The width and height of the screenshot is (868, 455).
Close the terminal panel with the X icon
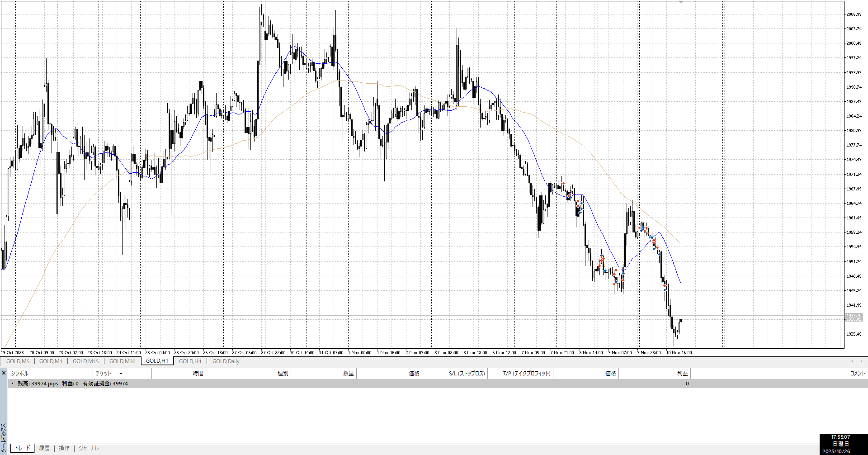pos(4,373)
